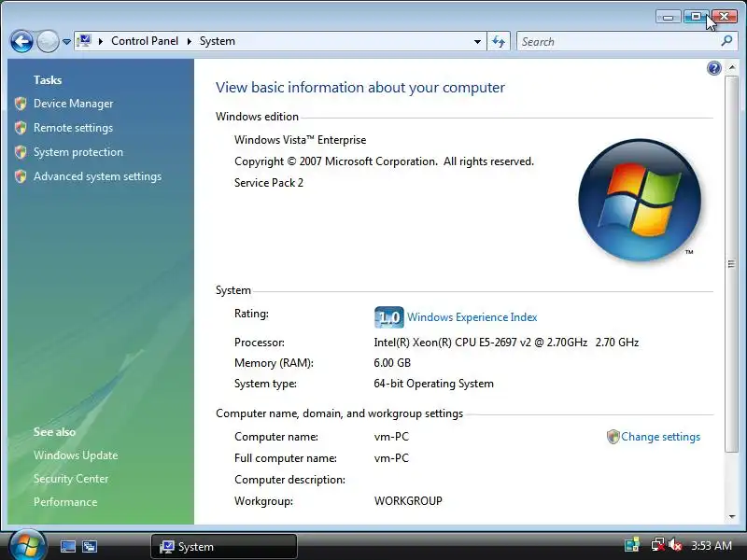Click Show Desktop quick launch icon

(x=67, y=546)
